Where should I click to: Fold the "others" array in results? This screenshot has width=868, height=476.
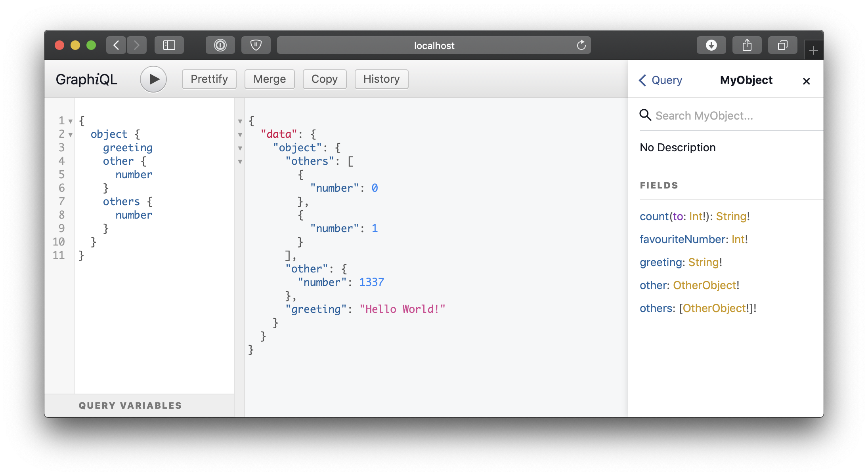pos(240,162)
